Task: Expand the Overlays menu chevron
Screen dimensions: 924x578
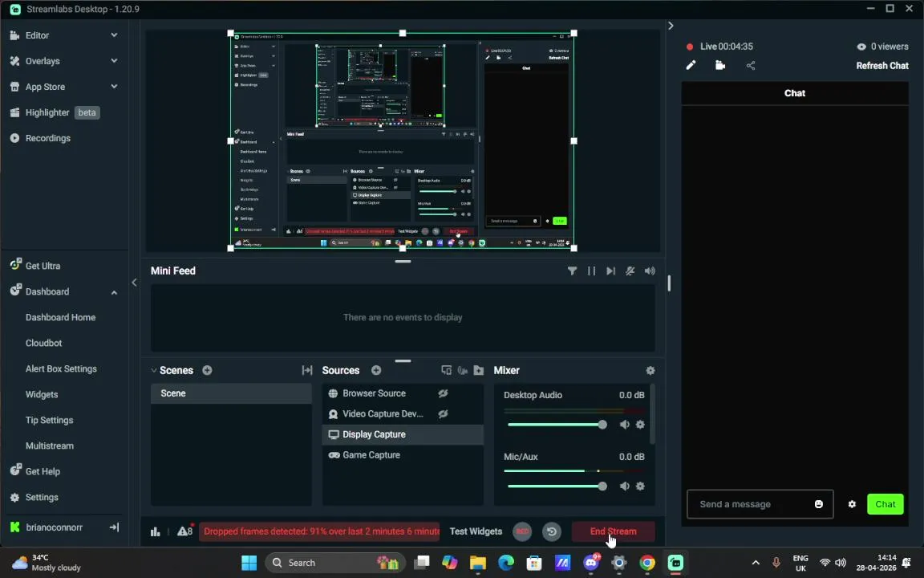Action: pos(114,61)
